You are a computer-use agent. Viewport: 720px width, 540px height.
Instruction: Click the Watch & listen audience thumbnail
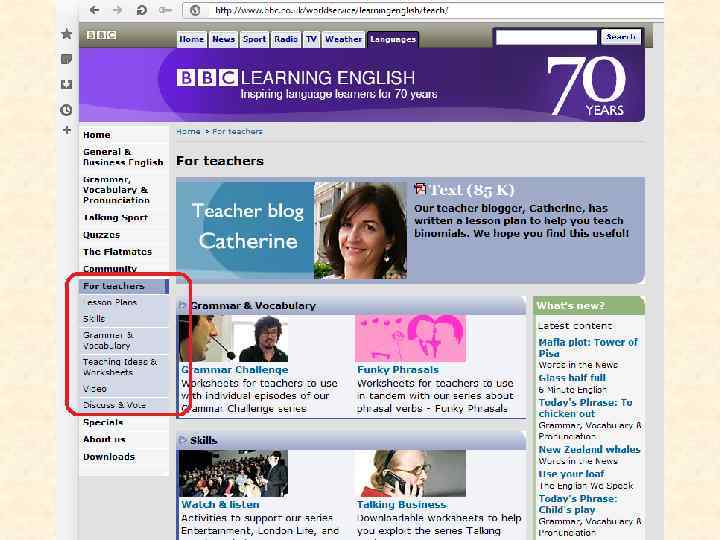[x=233, y=473]
